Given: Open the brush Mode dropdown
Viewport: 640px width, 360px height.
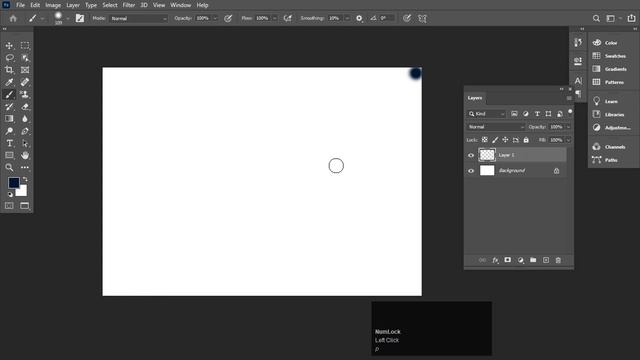Looking at the screenshot, I should pos(138,18).
